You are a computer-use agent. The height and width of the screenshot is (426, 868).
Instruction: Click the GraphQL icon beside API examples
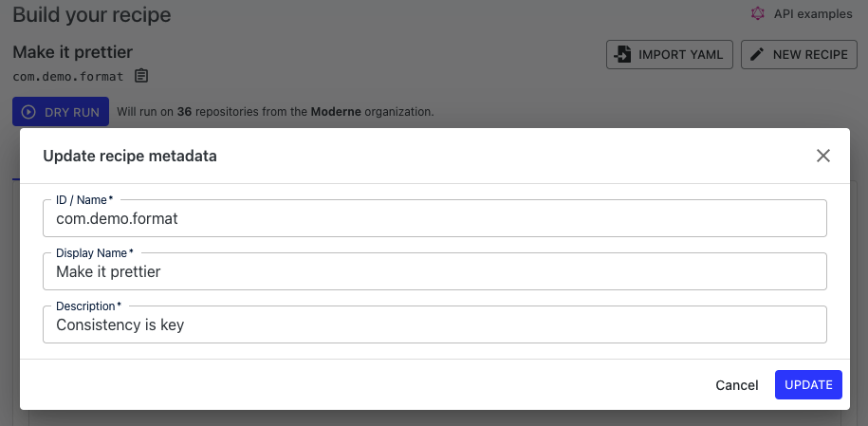757,14
